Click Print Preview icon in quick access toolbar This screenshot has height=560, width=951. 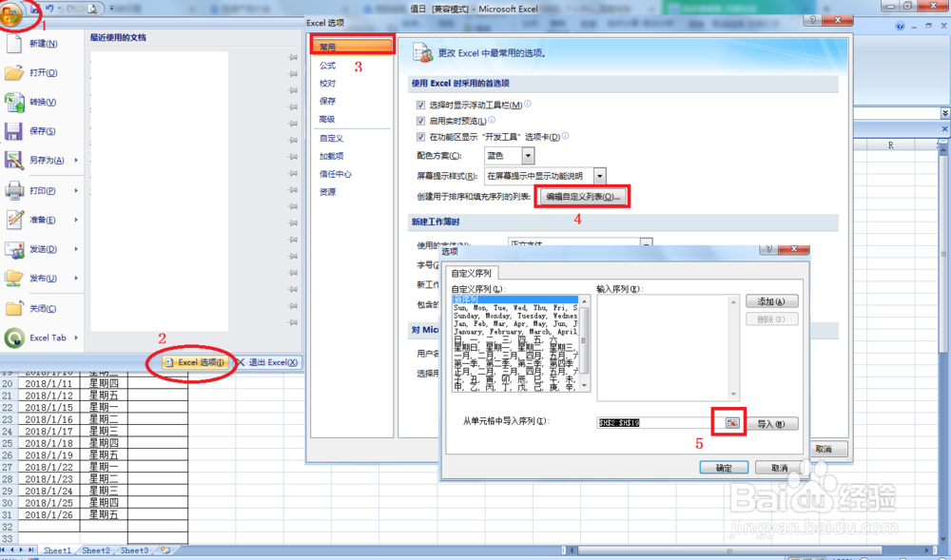92,9
